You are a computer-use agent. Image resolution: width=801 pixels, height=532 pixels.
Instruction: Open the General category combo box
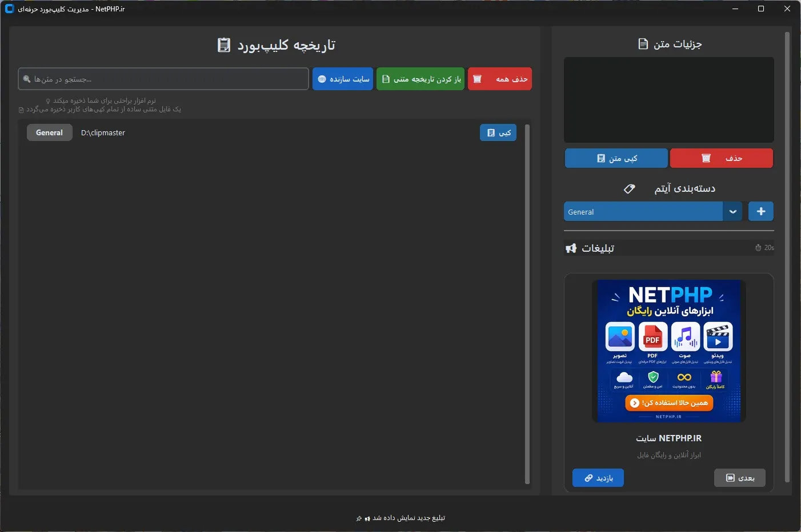(x=653, y=212)
